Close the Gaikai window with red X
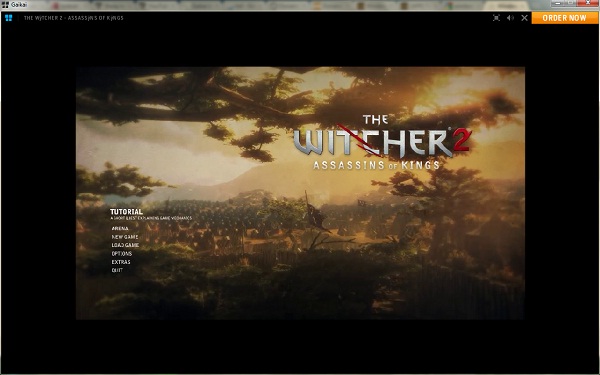Screen dimensions: 600x375 coord(588,3)
